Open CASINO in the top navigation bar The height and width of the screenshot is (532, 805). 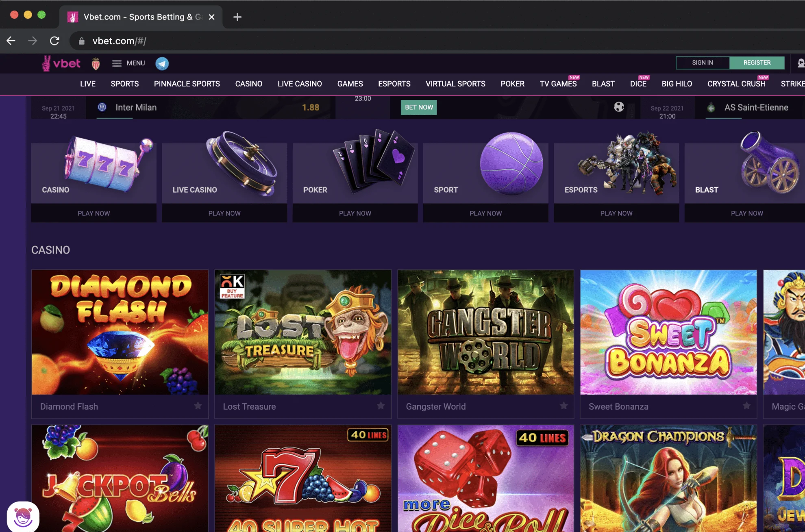pos(249,84)
